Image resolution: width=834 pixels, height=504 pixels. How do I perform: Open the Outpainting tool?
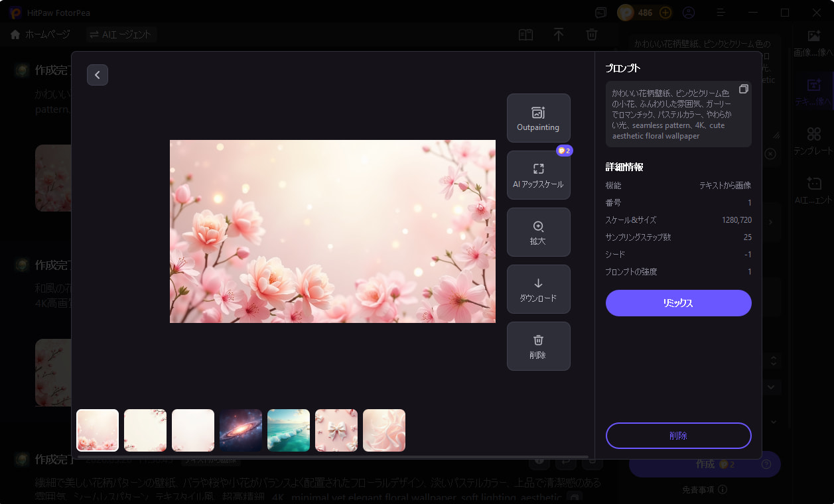(x=538, y=118)
